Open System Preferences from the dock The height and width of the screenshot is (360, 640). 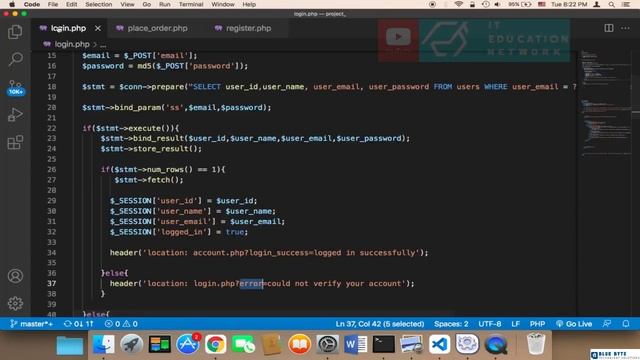coord(327,344)
